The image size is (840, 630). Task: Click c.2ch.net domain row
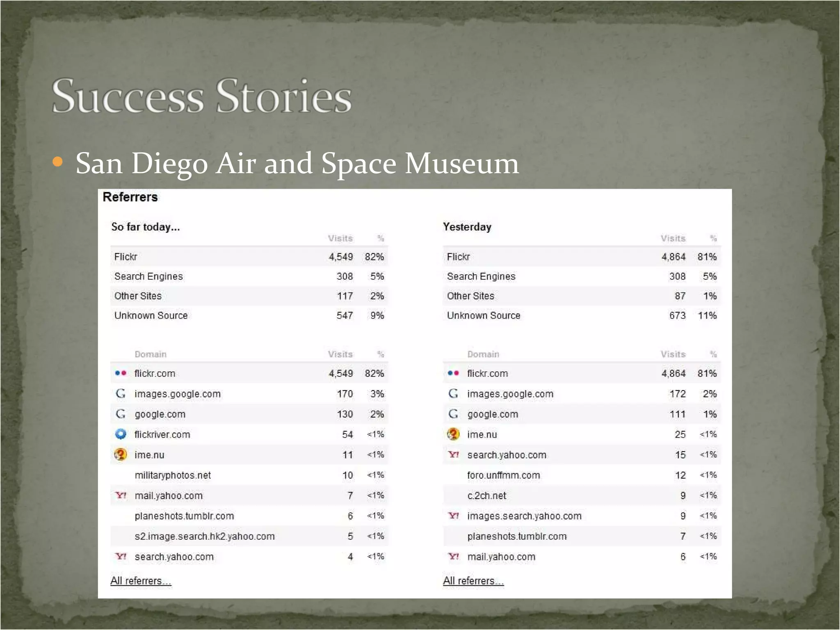point(582,495)
